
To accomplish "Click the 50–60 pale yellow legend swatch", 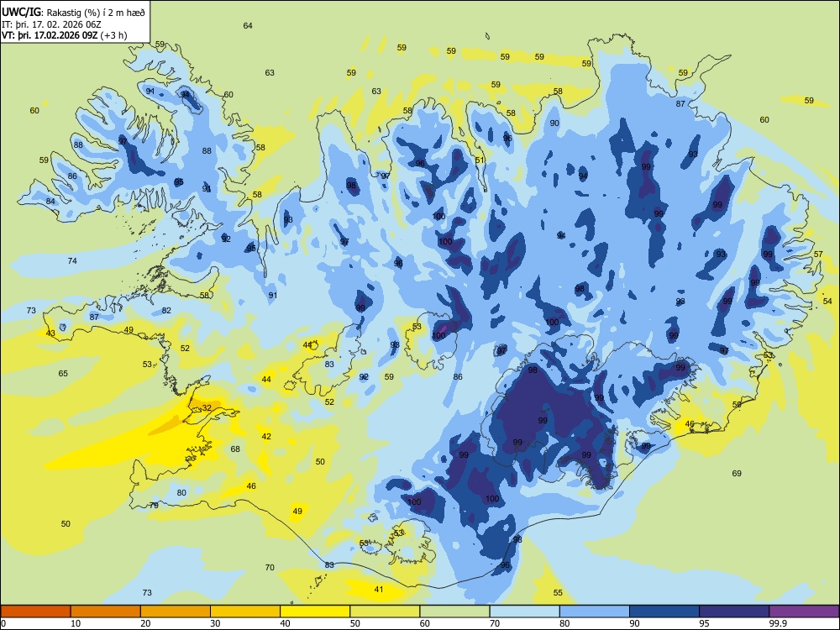I will [x=385, y=612].
